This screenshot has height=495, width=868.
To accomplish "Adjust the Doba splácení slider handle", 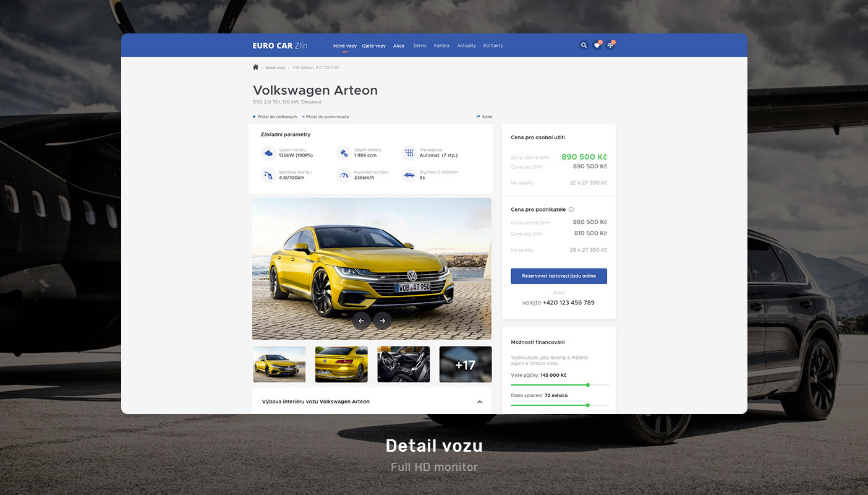I will tap(588, 405).
